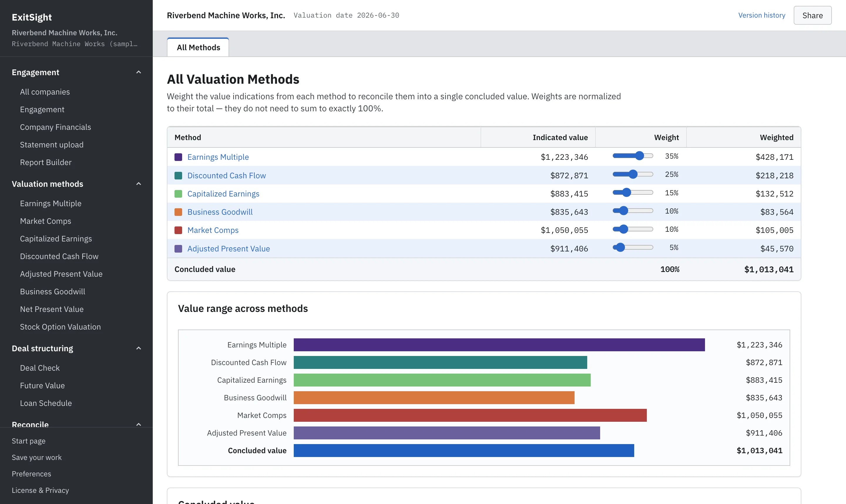
Task: Click the red Market Comps swatch
Action: pyautogui.click(x=178, y=230)
